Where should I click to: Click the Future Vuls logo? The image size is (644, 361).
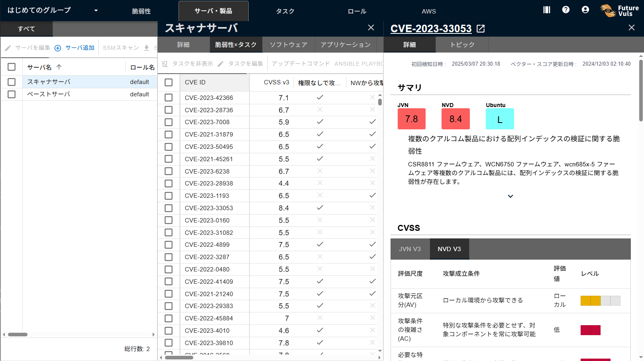pyautogui.click(x=620, y=10)
